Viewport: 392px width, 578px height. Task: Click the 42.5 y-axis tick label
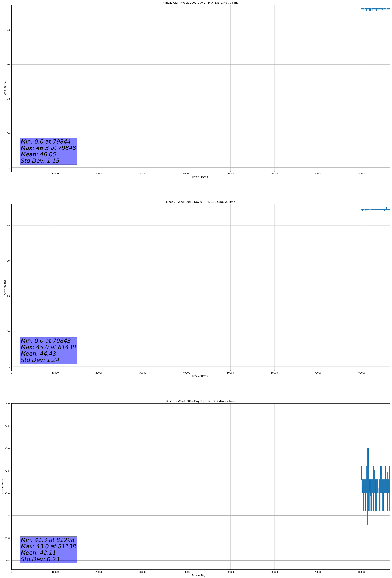[x=7, y=471]
